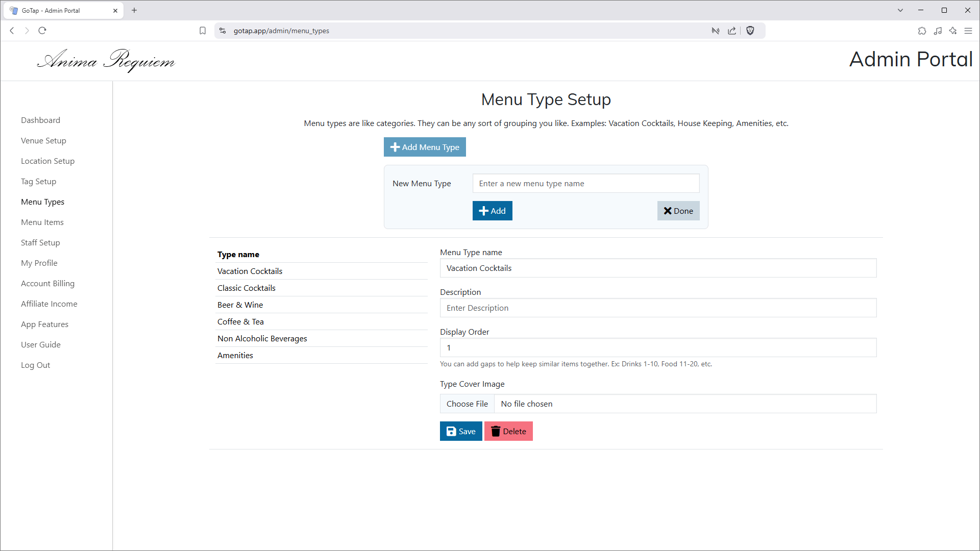Dismiss the form with the Done button

click(x=678, y=210)
